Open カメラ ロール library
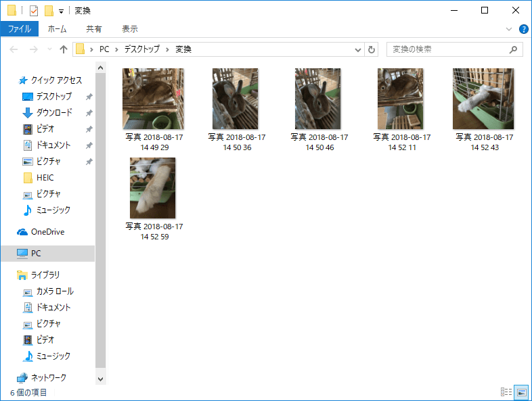 (x=55, y=291)
